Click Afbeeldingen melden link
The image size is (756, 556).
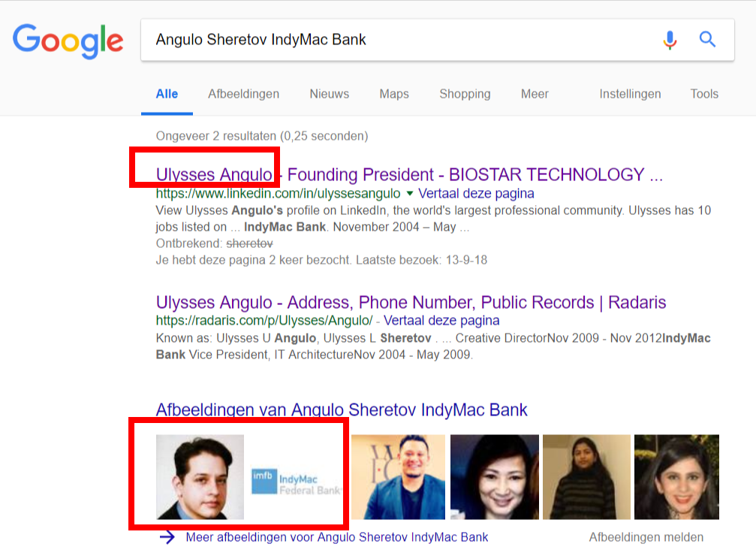pyautogui.click(x=646, y=537)
